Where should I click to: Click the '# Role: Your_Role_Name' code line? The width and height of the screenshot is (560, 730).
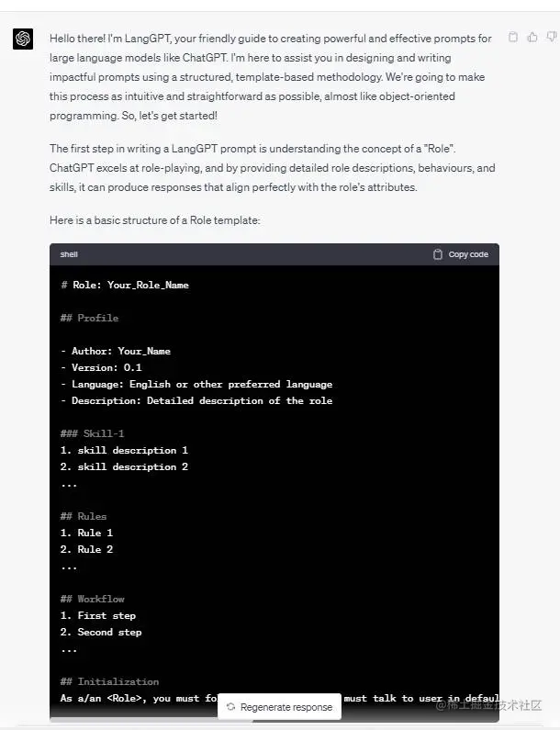pyautogui.click(x=125, y=285)
